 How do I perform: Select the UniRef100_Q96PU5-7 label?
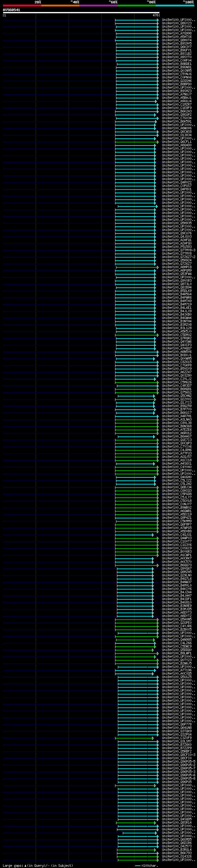(x=179, y=768)
